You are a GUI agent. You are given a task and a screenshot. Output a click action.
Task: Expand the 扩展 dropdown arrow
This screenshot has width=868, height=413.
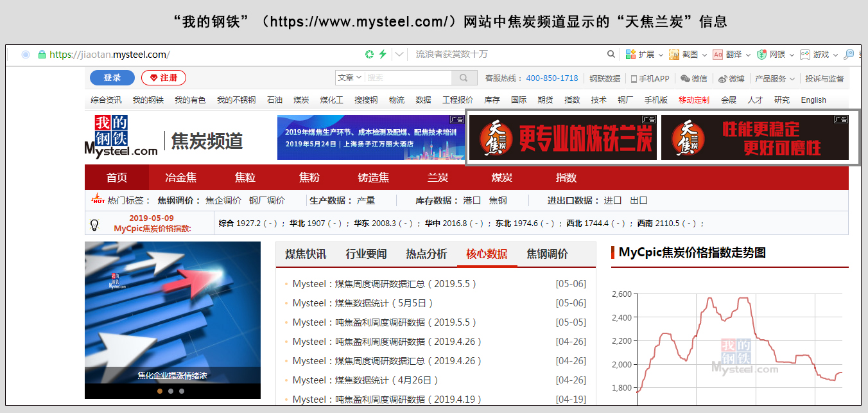[x=660, y=55]
